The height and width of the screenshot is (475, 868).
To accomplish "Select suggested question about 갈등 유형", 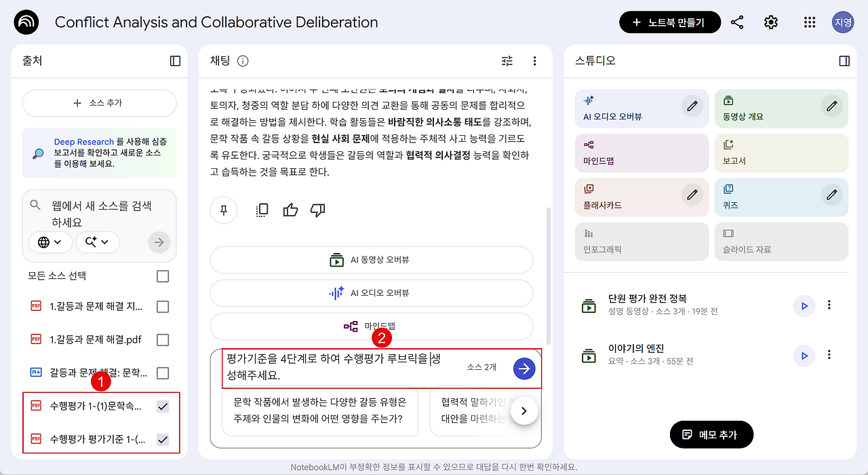I will click(x=319, y=411).
